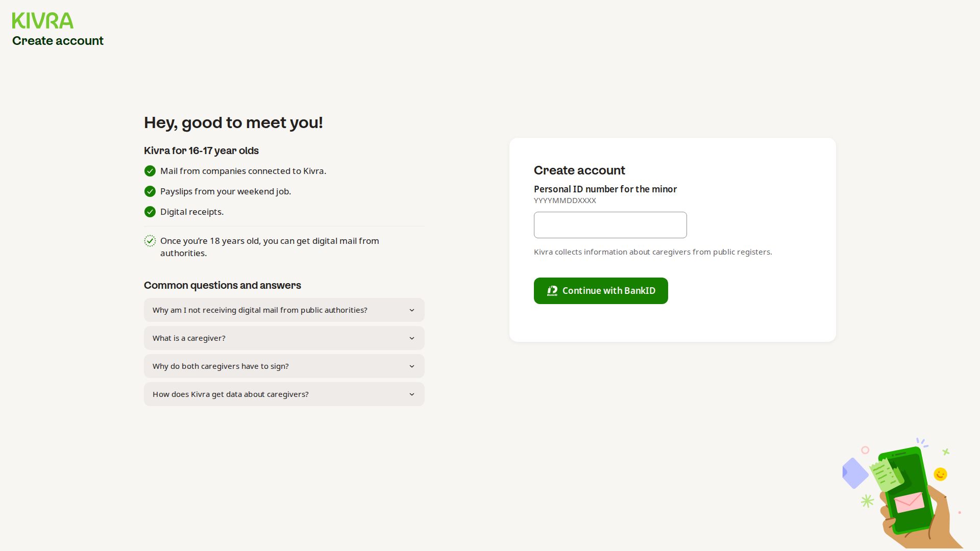
Task: Click the pink envelope in the illustration
Action: 909,503
